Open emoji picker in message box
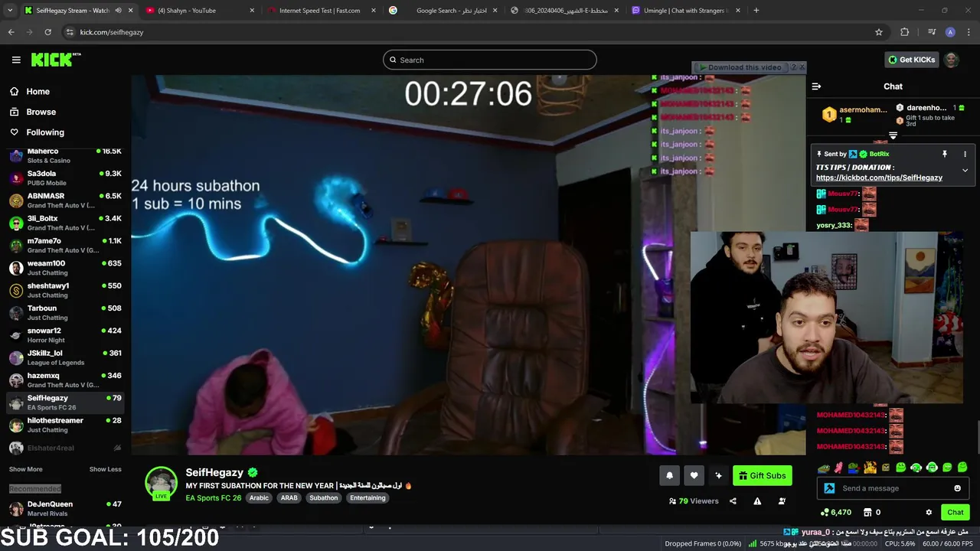The height and width of the screenshot is (551, 980). pos(957,488)
